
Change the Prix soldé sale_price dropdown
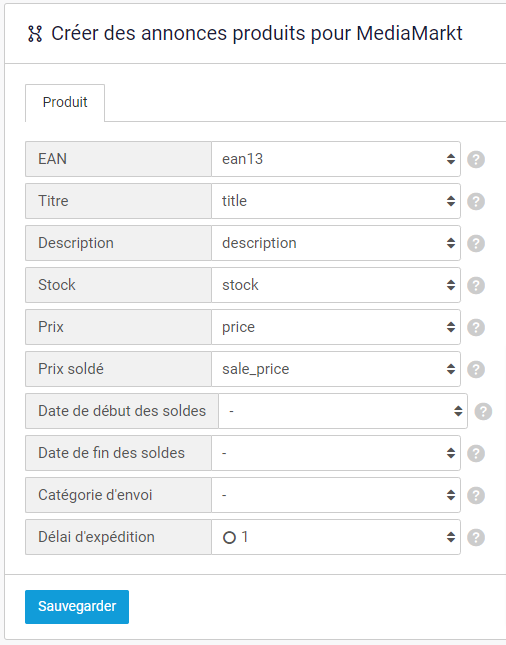coord(336,369)
